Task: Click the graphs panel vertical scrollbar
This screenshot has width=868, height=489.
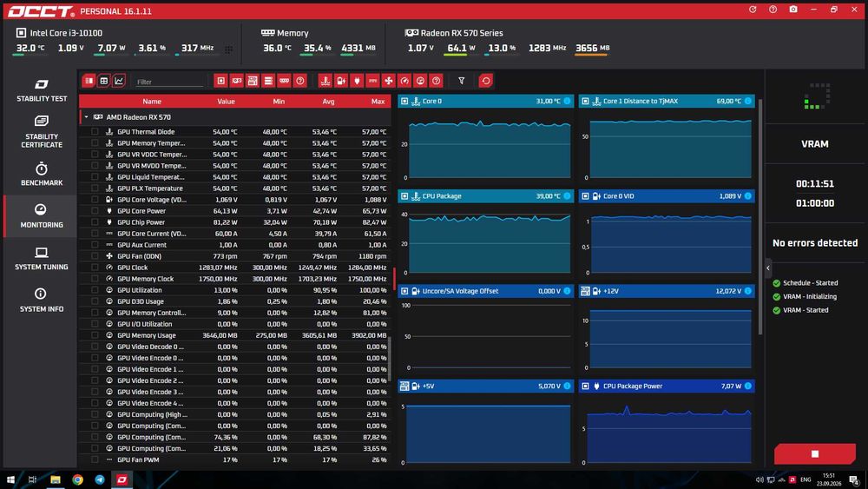Action: click(760, 217)
